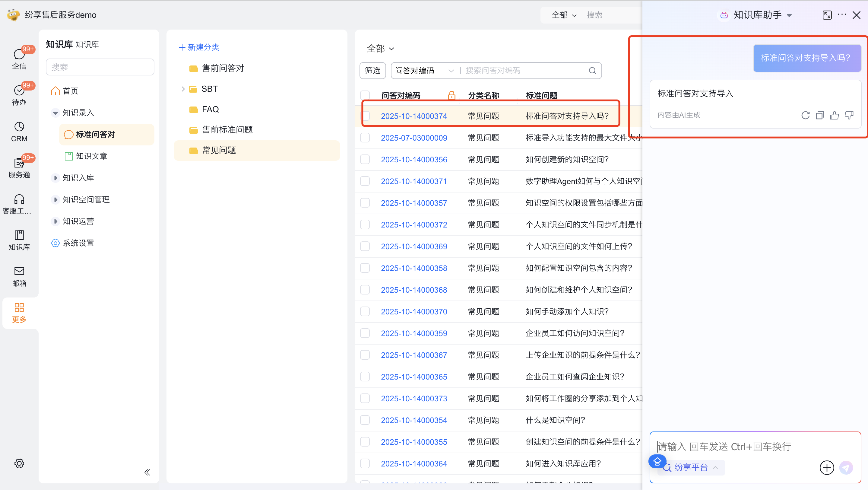The height and width of the screenshot is (490, 868).
Task: Expand assistant panel to full screen
Action: [x=827, y=15]
